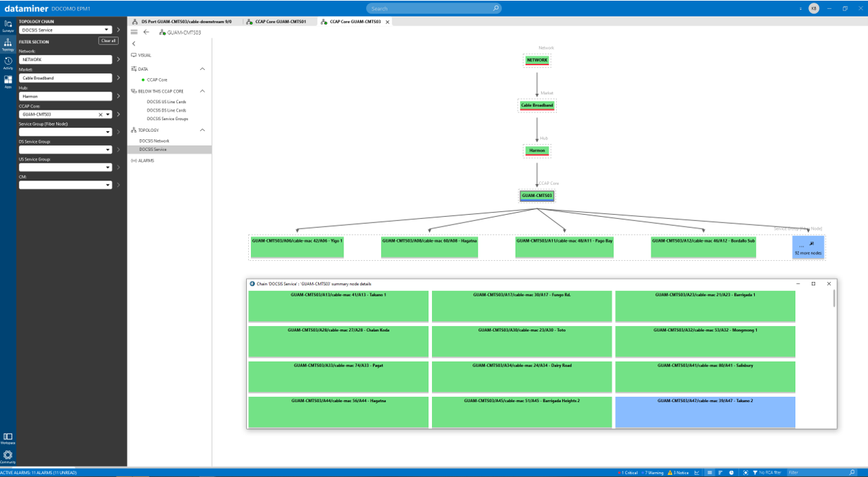Collapse the TOPOLOGY section

[x=202, y=130]
